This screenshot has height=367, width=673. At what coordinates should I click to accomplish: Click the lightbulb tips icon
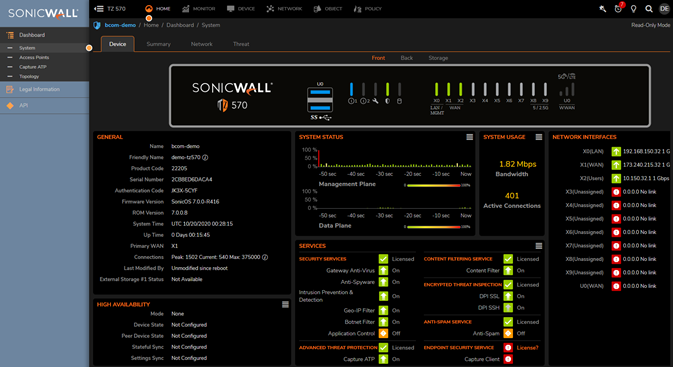point(634,9)
